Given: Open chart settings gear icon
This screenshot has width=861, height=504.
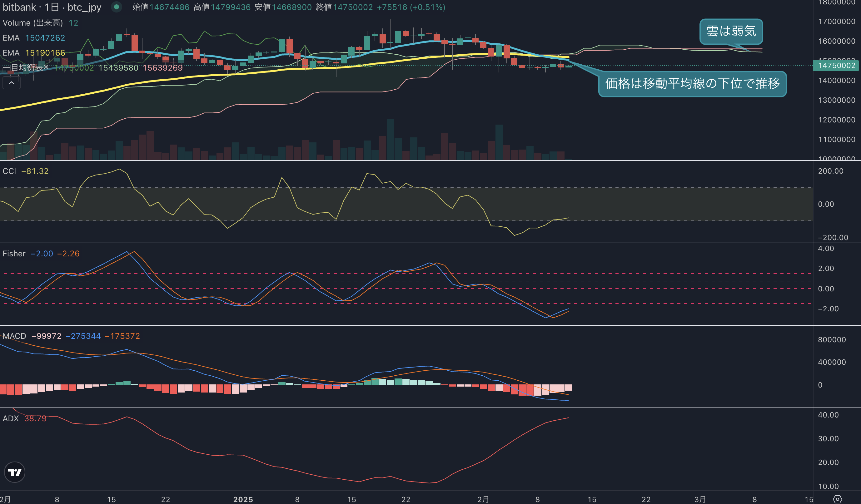Looking at the screenshot, I should click(838, 499).
